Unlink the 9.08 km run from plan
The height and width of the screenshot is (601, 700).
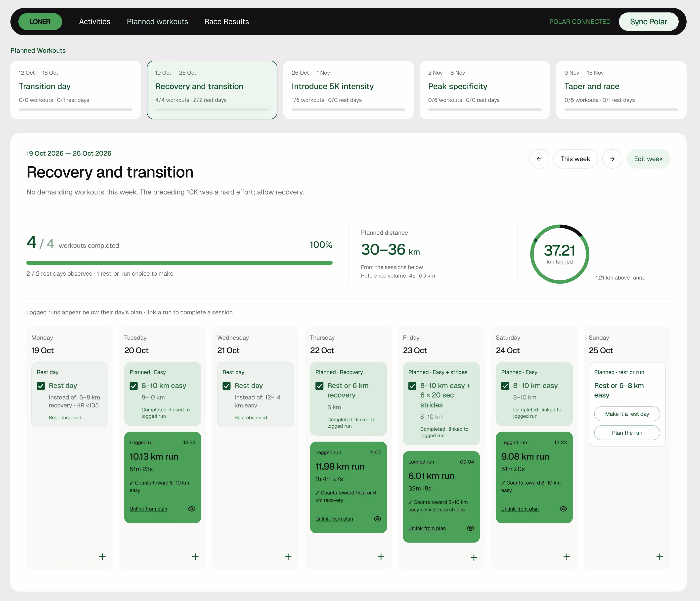(x=520, y=509)
